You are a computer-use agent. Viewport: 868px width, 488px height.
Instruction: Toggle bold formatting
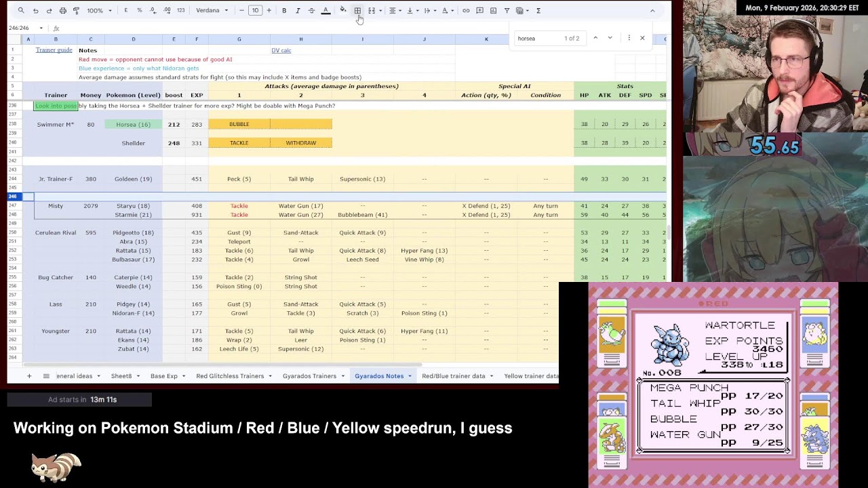click(x=284, y=11)
